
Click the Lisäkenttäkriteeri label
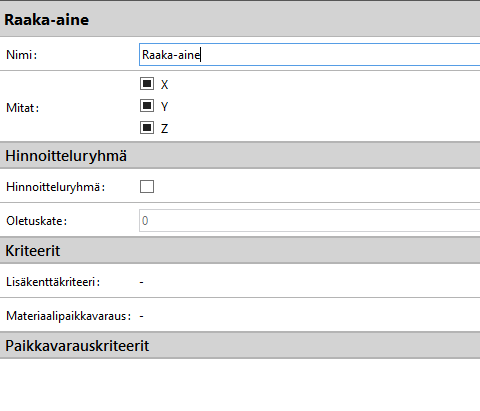tap(53, 282)
